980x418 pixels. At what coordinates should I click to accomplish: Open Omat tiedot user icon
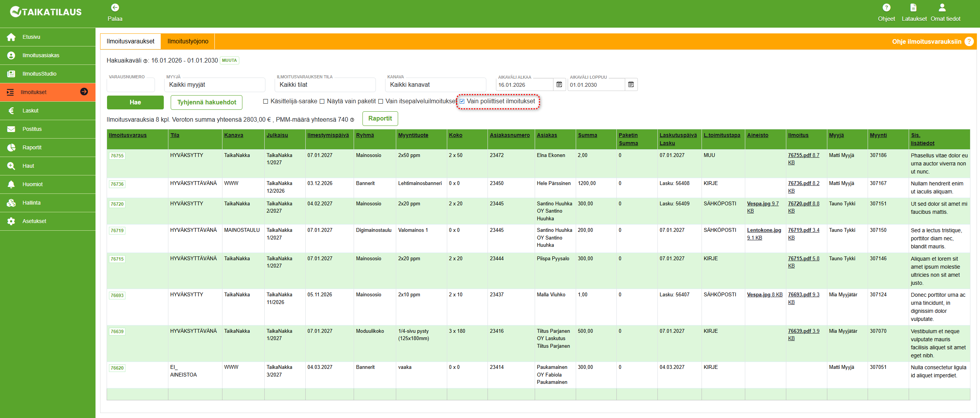point(942,8)
